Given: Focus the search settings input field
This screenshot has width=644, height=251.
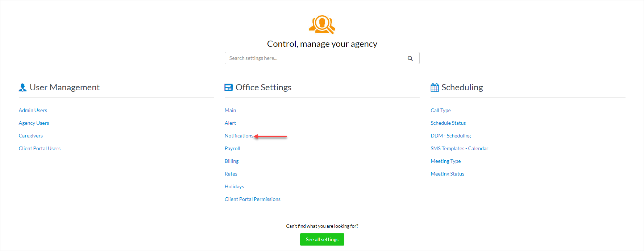Looking at the screenshot, I should (x=315, y=58).
